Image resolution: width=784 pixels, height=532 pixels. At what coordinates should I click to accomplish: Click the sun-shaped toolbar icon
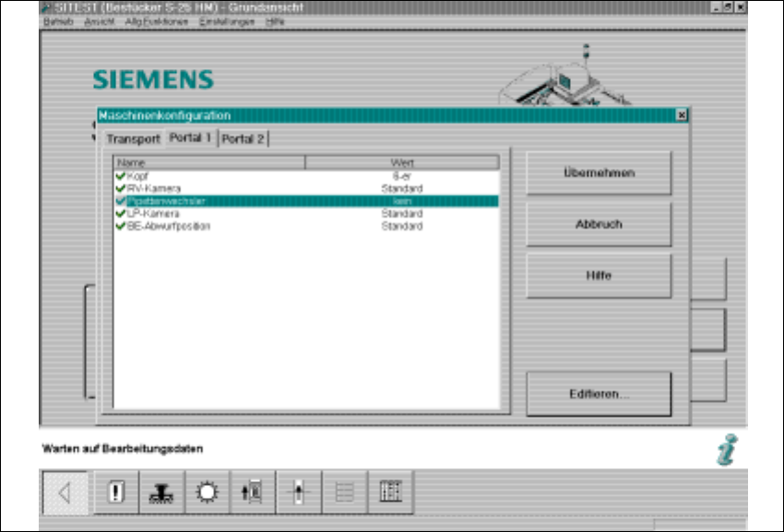click(207, 492)
